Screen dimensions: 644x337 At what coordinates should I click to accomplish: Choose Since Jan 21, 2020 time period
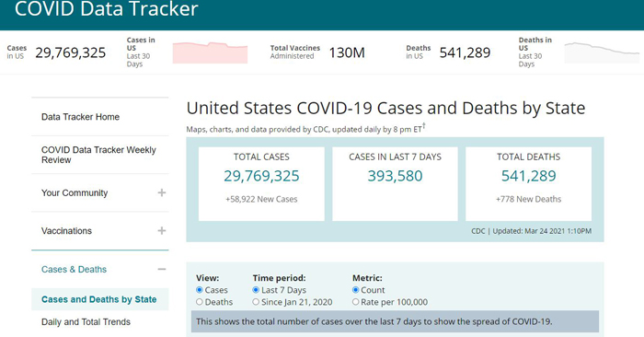coord(256,302)
